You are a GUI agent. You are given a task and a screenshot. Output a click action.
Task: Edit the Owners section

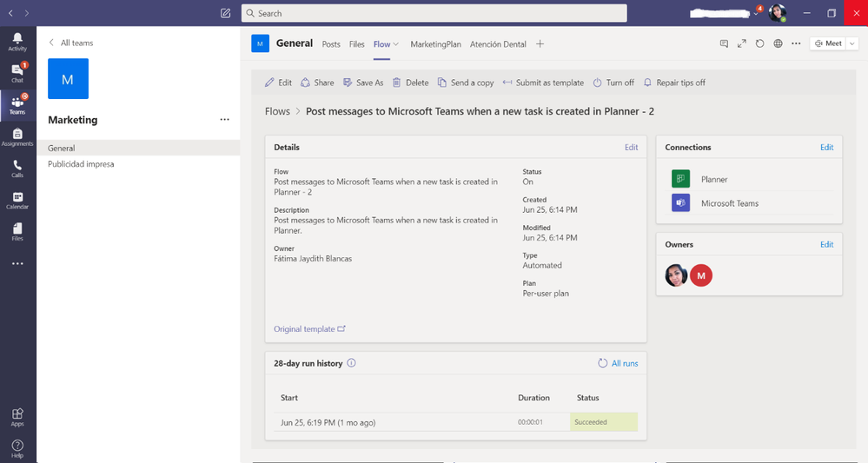pyautogui.click(x=826, y=244)
